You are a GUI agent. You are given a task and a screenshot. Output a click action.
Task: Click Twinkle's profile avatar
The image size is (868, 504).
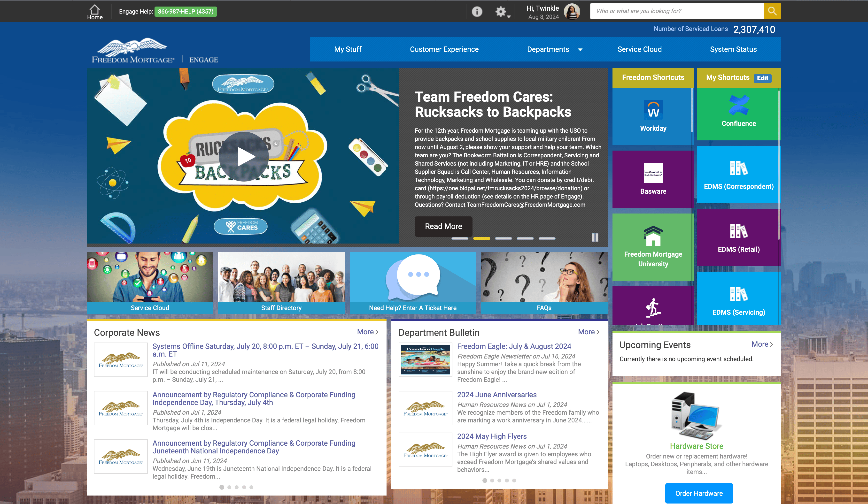tap(572, 12)
